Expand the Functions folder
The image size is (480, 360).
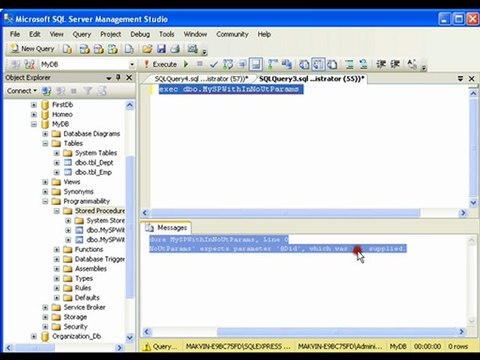pos(57,250)
